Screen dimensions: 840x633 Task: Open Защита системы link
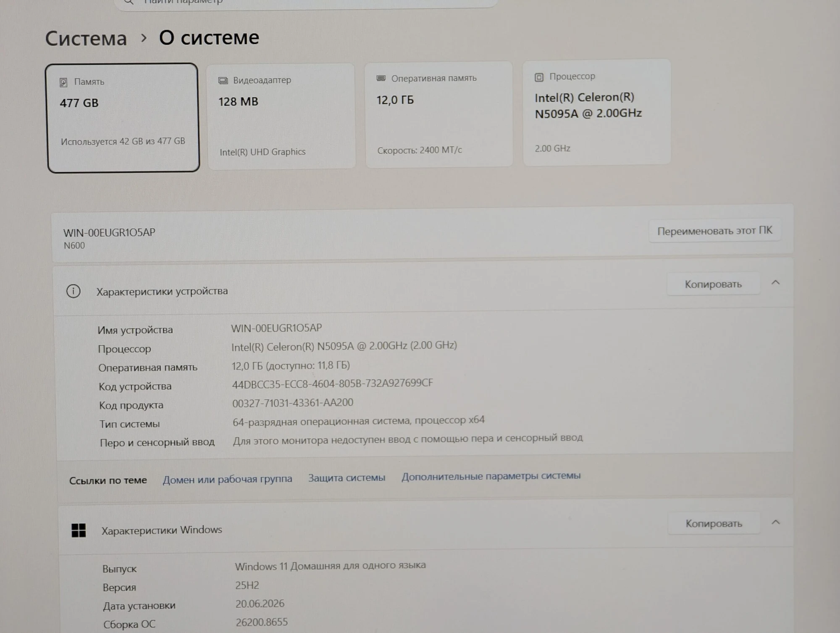coord(346,478)
